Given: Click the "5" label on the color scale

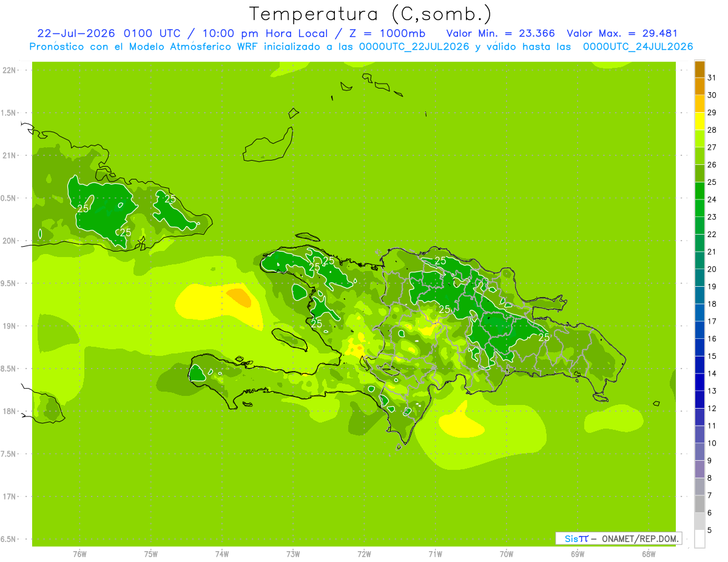Looking at the screenshot, I should pyautogui.click(x=709, y=530).
